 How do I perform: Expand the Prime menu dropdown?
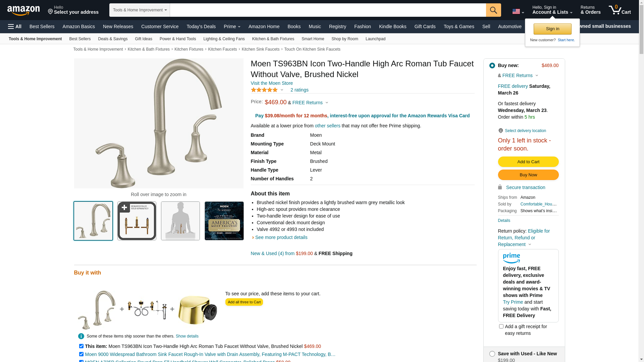tap(232, 26)
